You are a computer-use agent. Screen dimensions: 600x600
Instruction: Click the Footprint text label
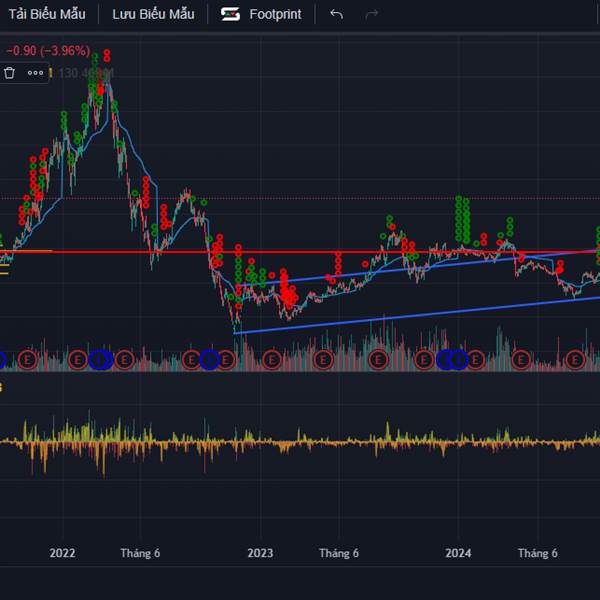pos(275,14)
